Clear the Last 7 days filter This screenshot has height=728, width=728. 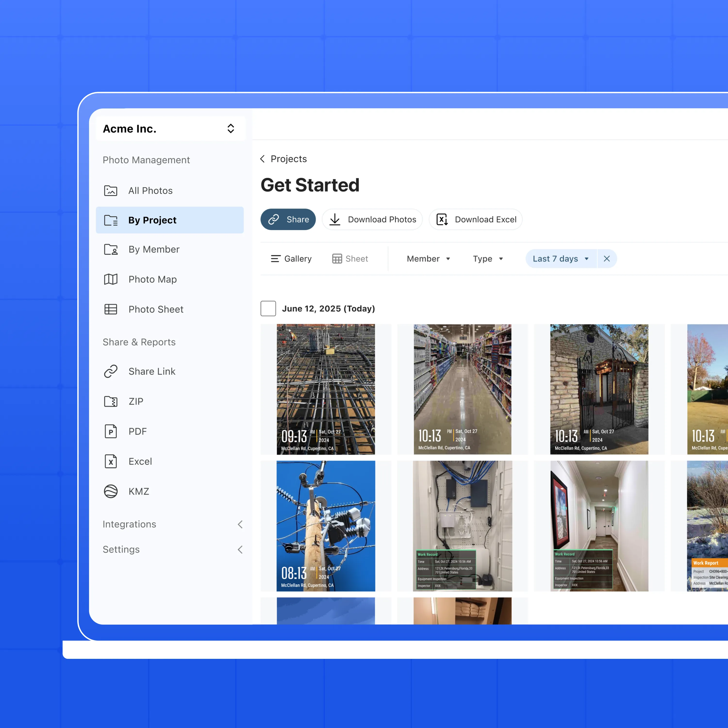[x=607, y=259]
